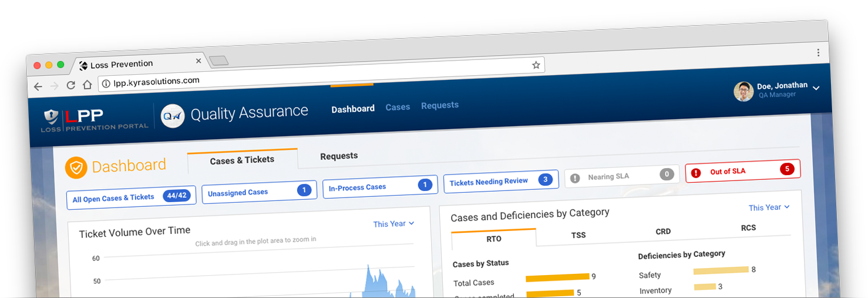The width and height of the screenshot is (868, 298).
Task: Filter by In-Process Cases
Action: [x=381, y=186]
